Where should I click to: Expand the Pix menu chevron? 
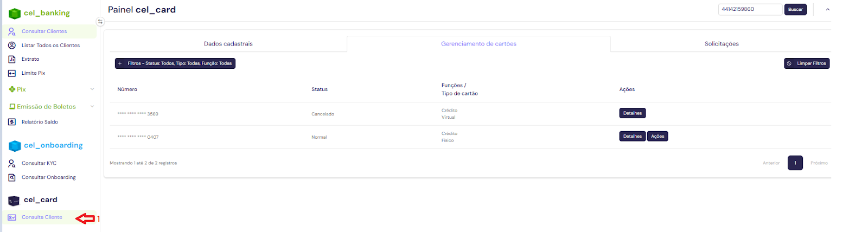pos(92,89)
